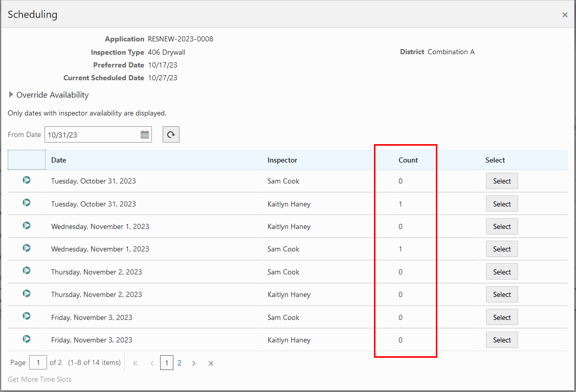This screenshot has width=576, height=392.
Task: Select Kaitlyn Haney for Wednesday November 1
Action: (x=502, y=226)
